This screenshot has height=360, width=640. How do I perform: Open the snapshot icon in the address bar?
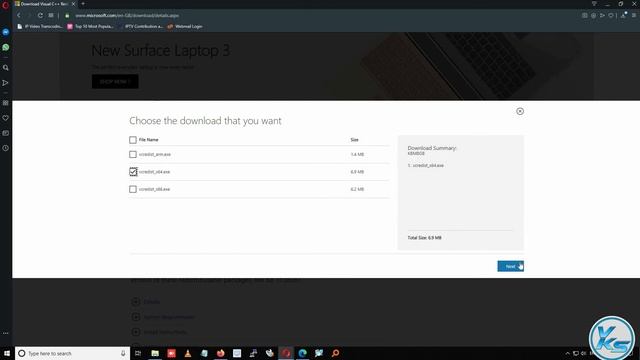(584, 16)
